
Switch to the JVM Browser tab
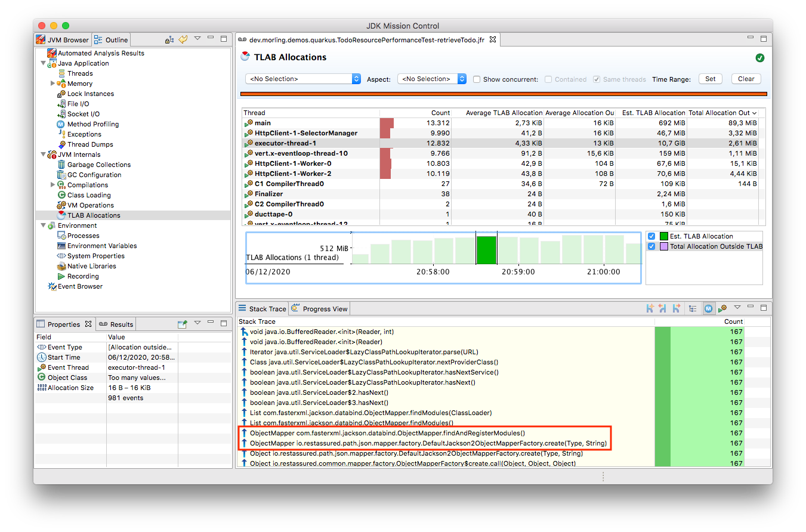62,40
